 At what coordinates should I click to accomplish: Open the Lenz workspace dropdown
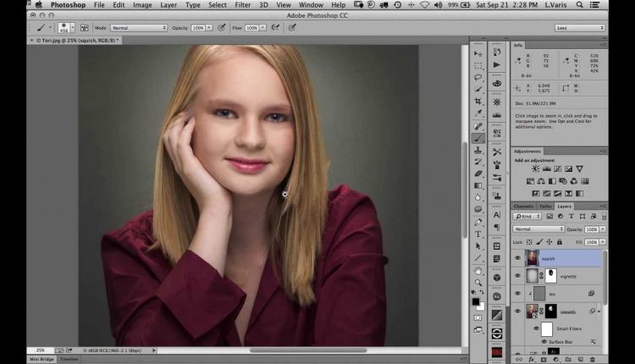point(580,28)
